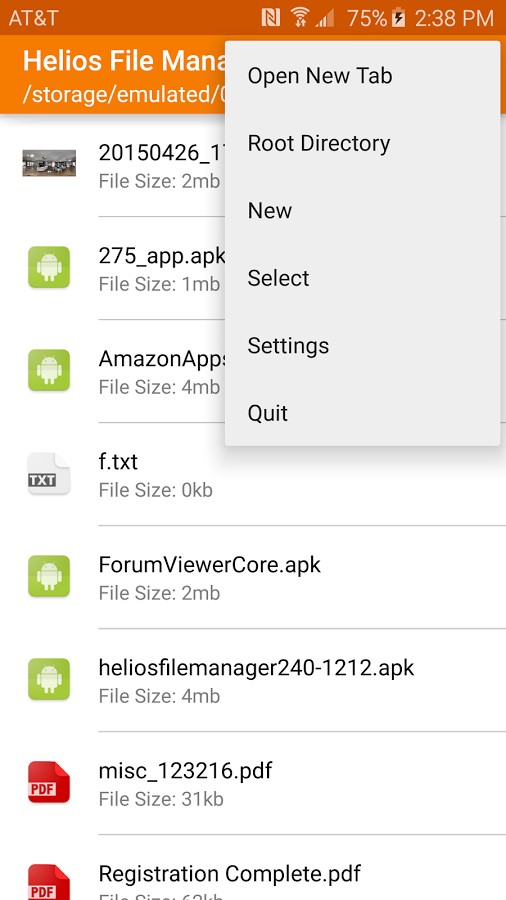Tap the heliosfilemanager240-1212.apk Android icon

pyautogui.click(x=49, y=679)
